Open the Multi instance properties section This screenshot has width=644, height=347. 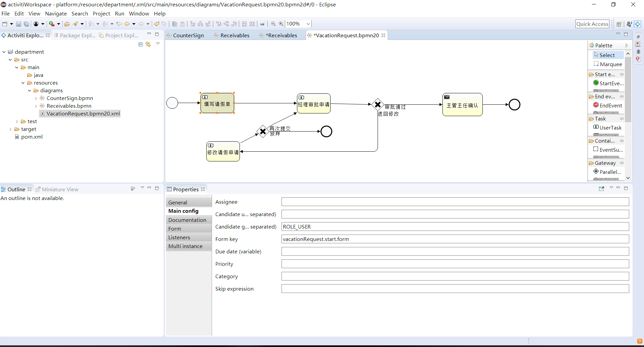tap(189, 246)
